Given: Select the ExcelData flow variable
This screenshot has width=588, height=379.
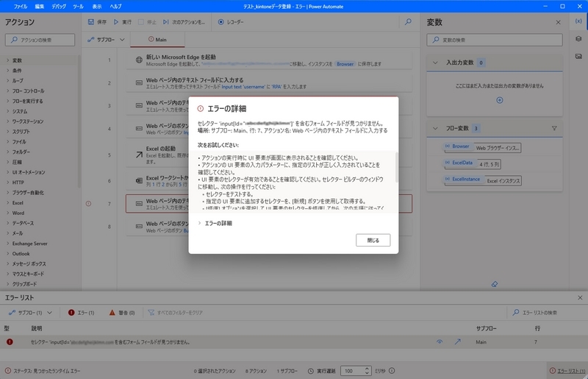Looking at the screenshot, I should [x=473, y=164].
